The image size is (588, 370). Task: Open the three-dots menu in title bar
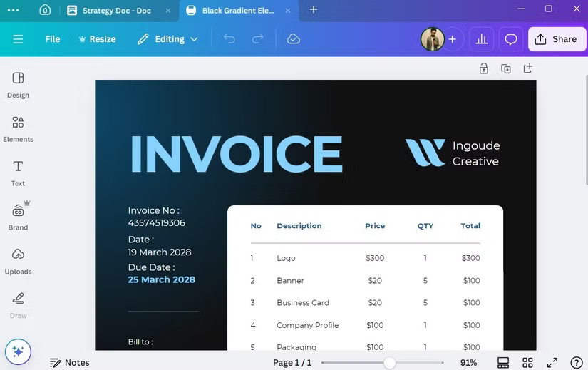click(x=13, y=10)
